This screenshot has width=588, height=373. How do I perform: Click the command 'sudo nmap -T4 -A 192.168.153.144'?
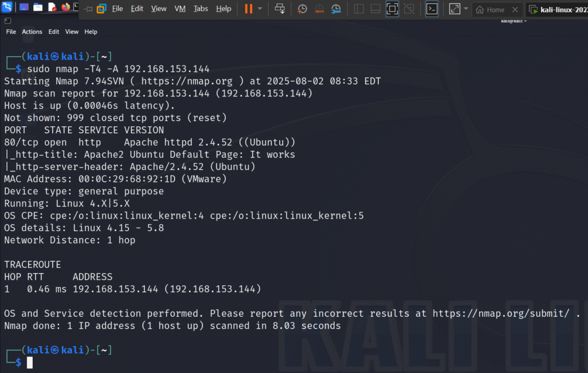(118, 69)
